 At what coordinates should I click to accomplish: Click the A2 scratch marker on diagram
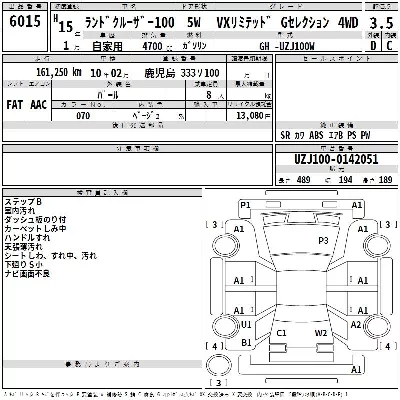pyautogui.click(x=356, y=324)
